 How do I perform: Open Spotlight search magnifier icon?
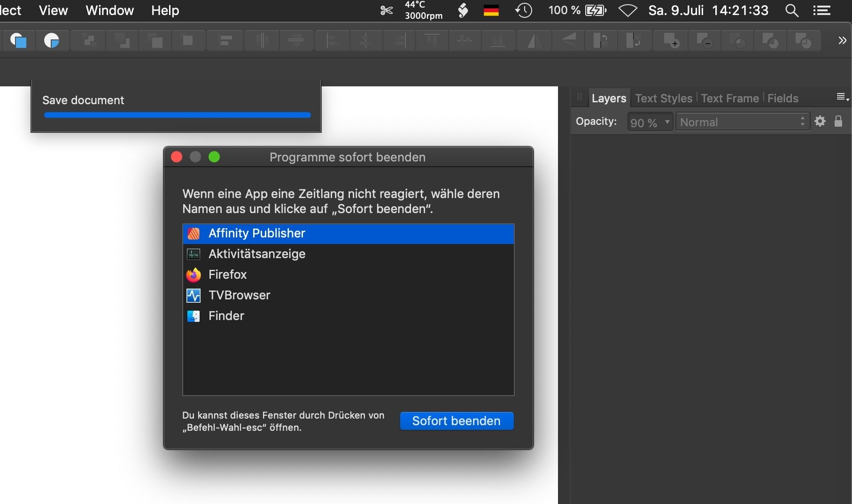pos(792,10)
